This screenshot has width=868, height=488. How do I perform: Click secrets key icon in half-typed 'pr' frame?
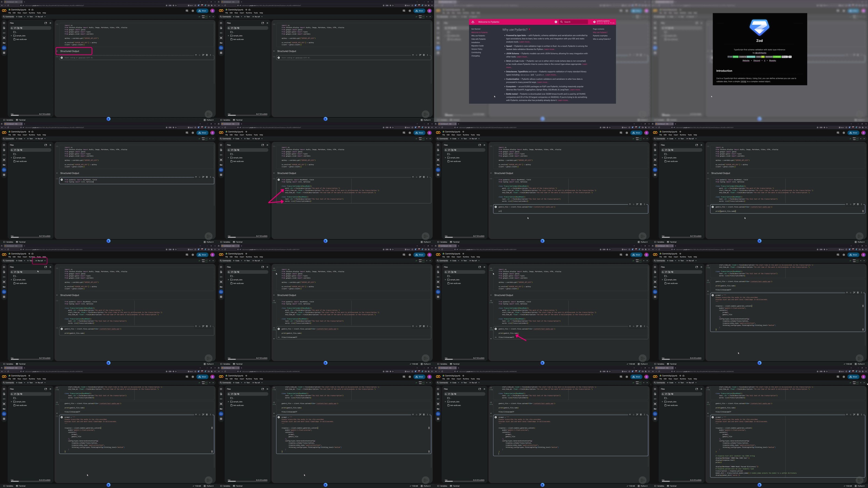tap(438, 165)
